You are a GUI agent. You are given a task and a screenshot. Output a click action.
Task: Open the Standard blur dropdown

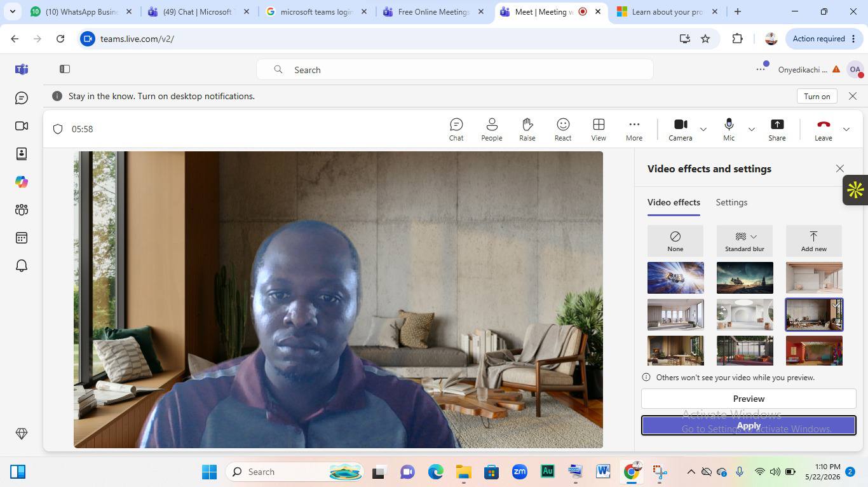point(745,241)
